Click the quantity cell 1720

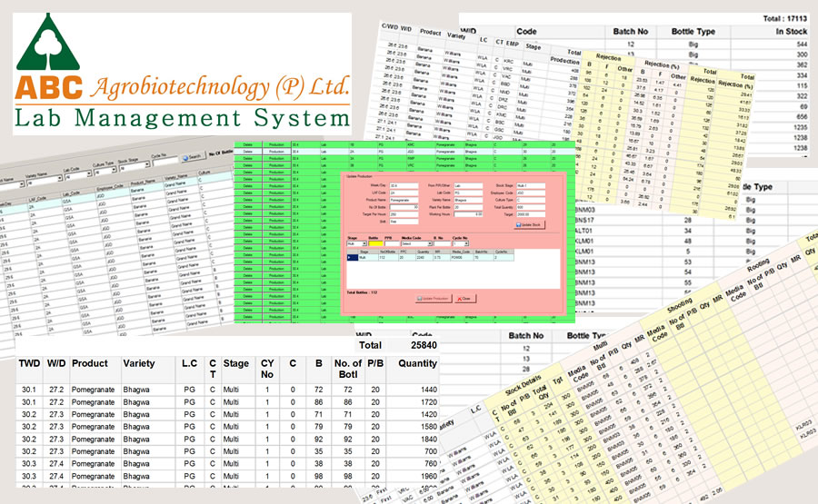click(x=429, y=402)
